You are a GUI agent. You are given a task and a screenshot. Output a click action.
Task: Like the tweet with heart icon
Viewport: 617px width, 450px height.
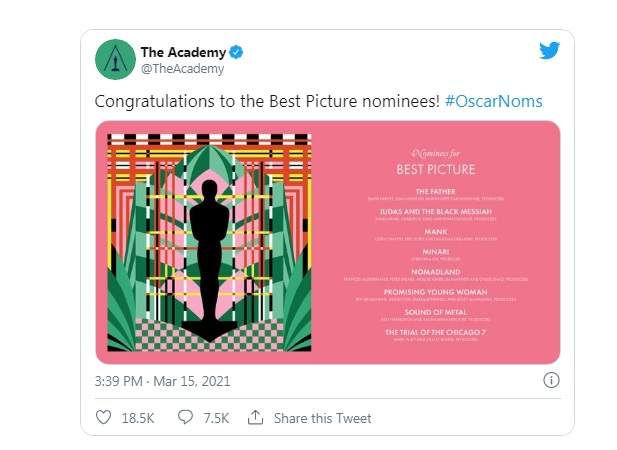point(102,416)
